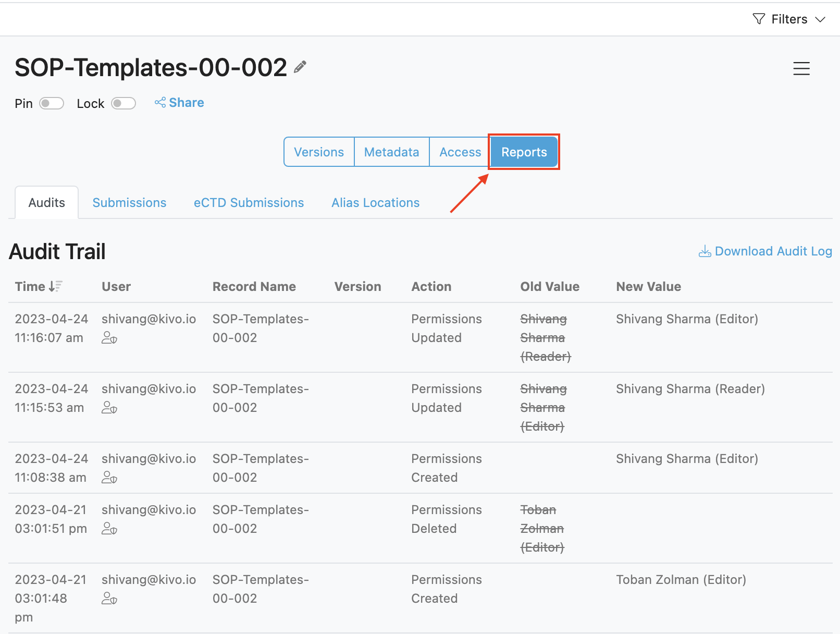Click the 2023-04-21 03:01:51 pm timestamp
The height and width of the screenshot is (634, 840).
tap(51, 519)
